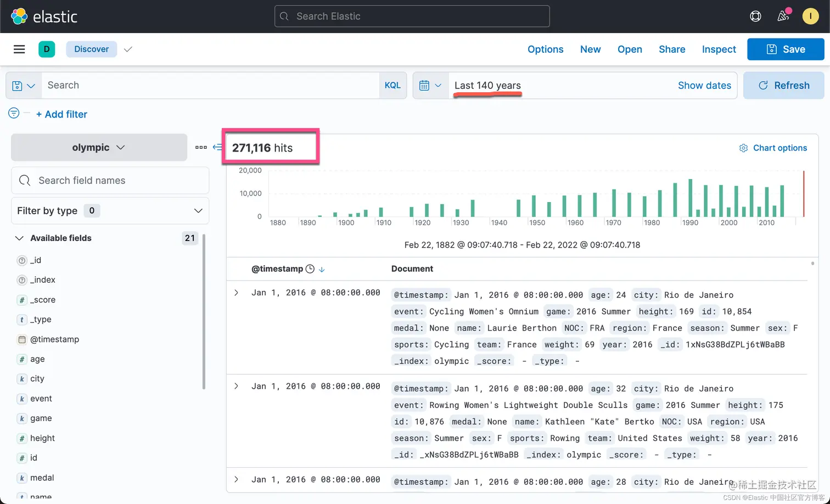Expand the Filter by type dropdown
830x504 pixels.
click(x=110, y=211)
